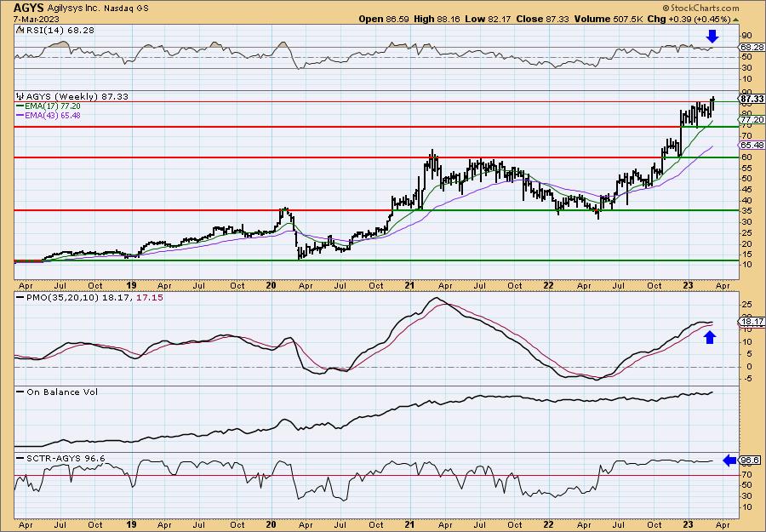Click the 20 year label on bottom axis
766x532 pixels.
[x=272, y=524]
